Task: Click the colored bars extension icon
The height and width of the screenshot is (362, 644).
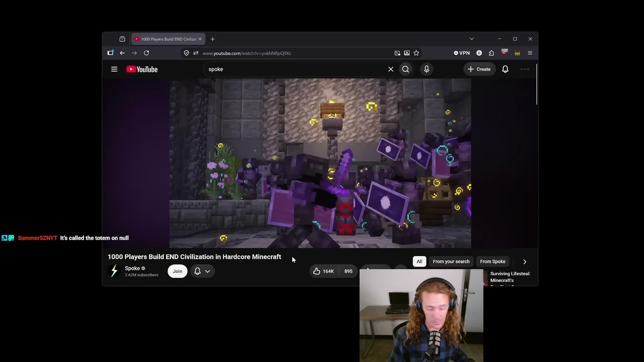Action: (x=517, y=53)
